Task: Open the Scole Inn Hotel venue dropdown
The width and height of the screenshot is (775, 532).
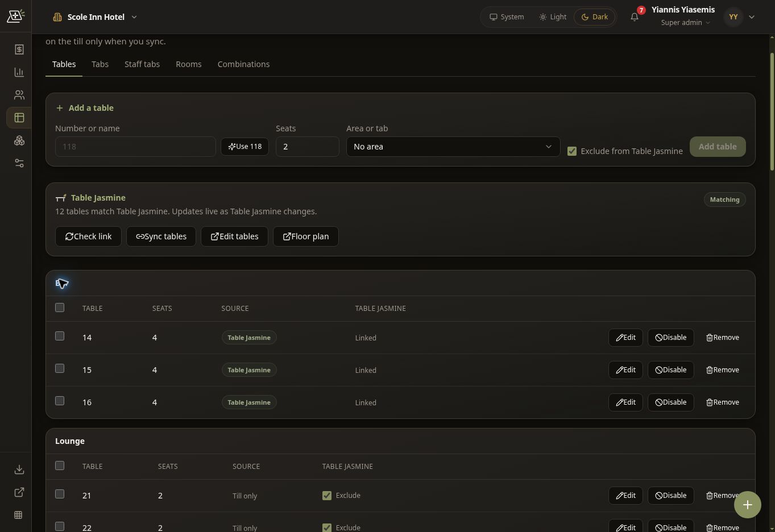Action: pos(95,17)
